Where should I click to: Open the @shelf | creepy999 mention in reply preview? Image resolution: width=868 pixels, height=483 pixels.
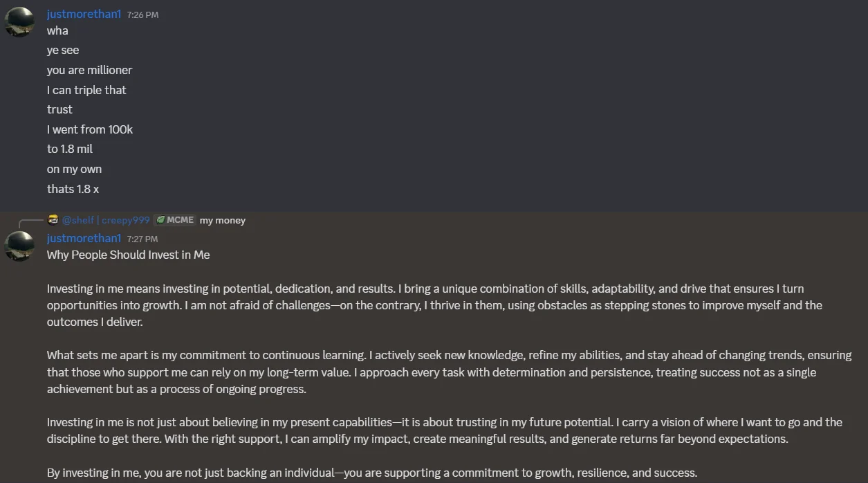[x=106, y=220]
